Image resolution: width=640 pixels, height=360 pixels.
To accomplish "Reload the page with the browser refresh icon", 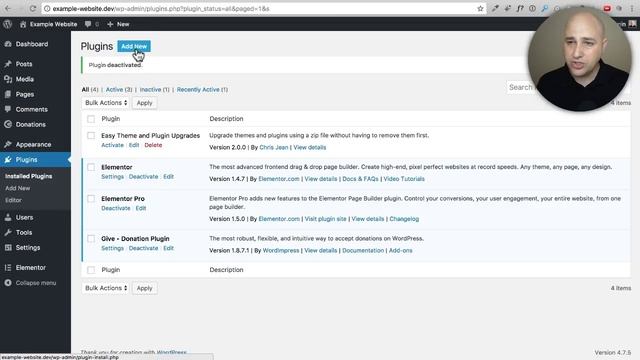I will 33,8.
